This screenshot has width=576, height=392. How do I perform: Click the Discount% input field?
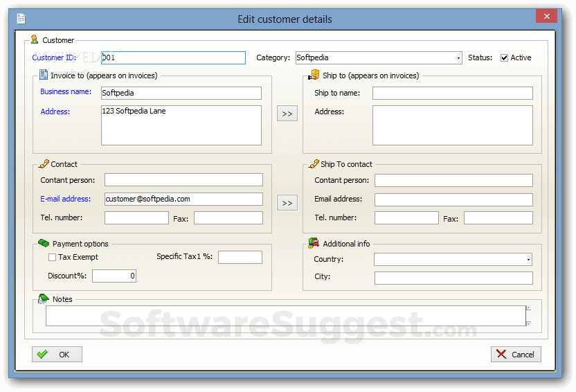pyautogui.click(x=114, y=276)
